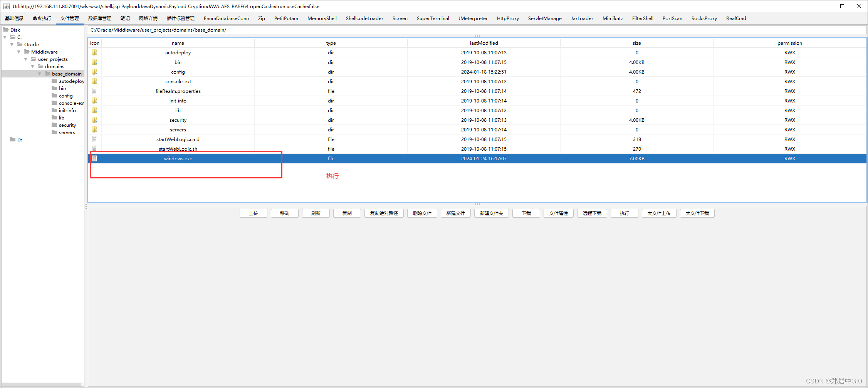Select the security folder in tree
The width and height of the screenshot is (868, 388).
[x=67, y=125]
